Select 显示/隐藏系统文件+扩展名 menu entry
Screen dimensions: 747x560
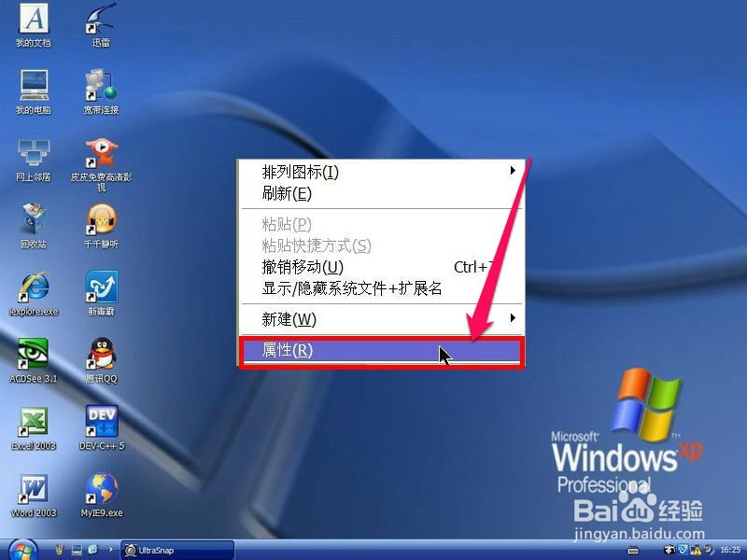tap(382, 288)
